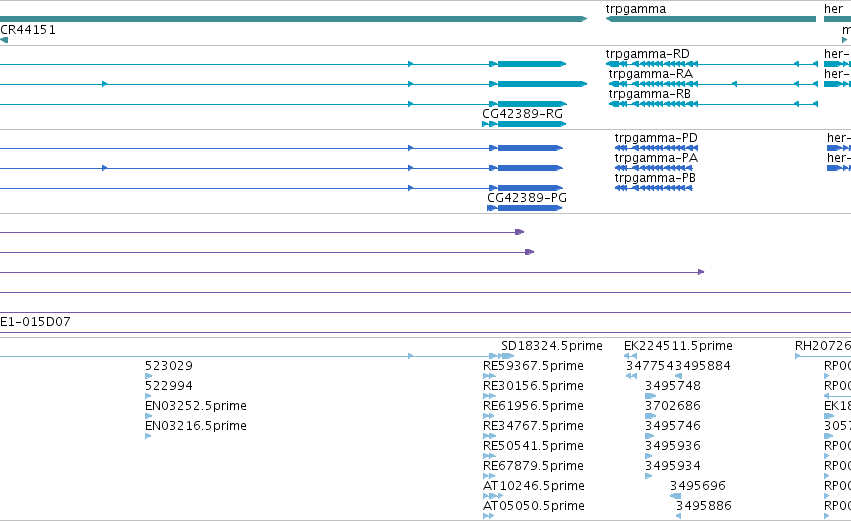Select the trpgamma-PD protein label
The image size is (851, 521).
point(656,138)
